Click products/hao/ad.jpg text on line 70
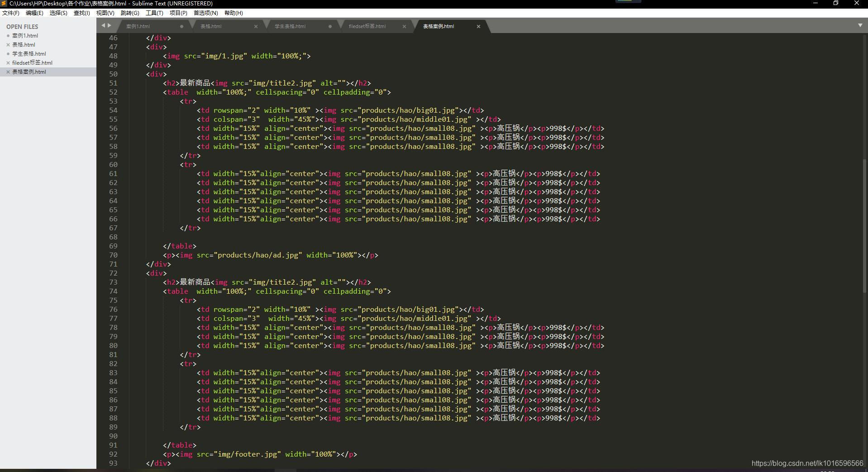Image resolution: width=868 pixels, height=472 pixels. (x=258, y=255)
